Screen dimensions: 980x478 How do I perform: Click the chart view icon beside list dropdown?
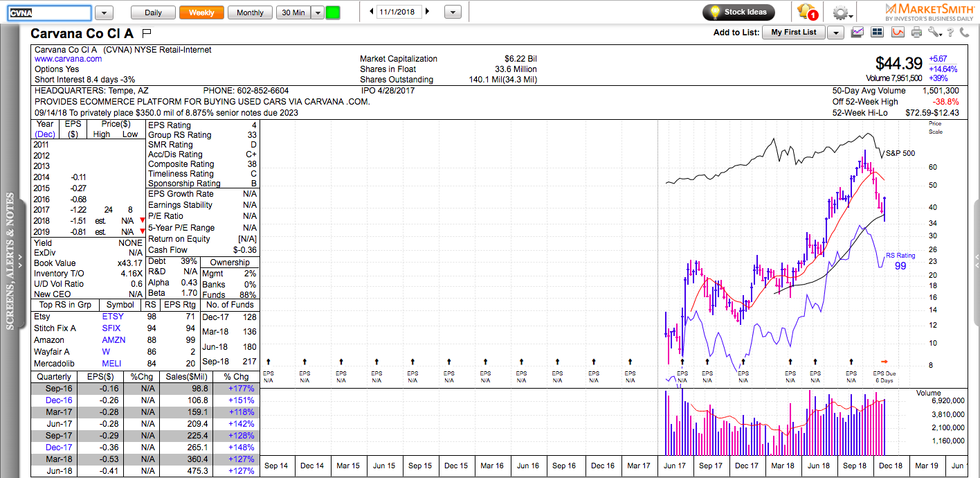pos(858,32)
